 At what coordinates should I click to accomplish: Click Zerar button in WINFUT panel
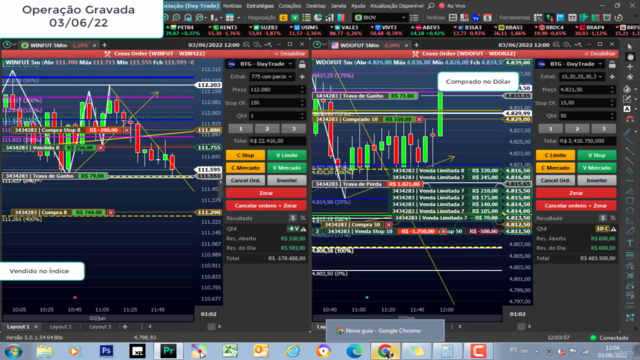266,193
